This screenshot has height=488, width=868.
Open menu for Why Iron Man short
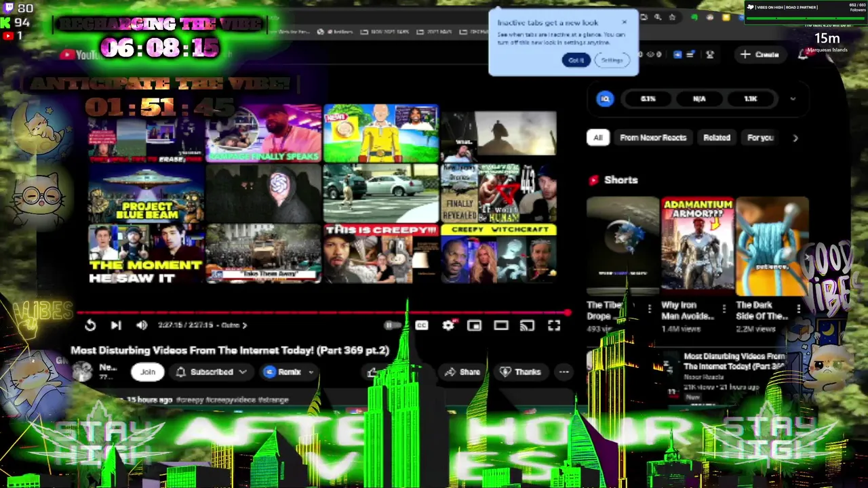click(x=724, y=309)
